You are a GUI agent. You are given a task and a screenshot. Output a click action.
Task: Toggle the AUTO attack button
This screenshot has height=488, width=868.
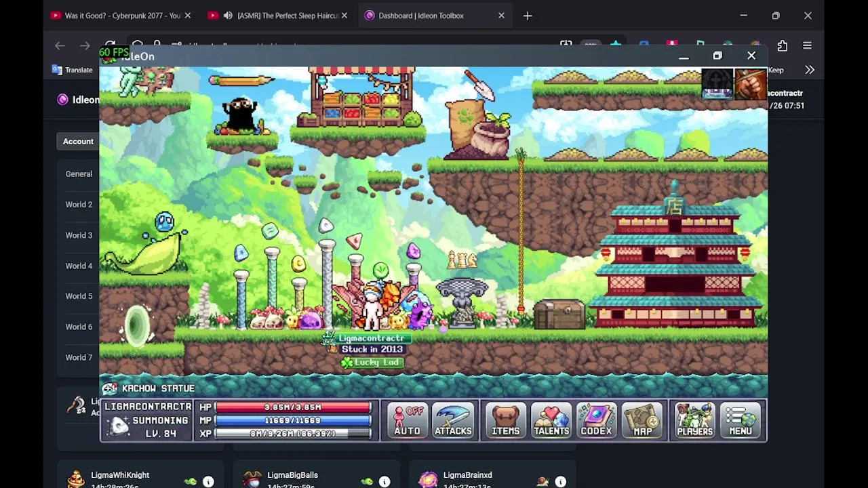click(408, 420)
